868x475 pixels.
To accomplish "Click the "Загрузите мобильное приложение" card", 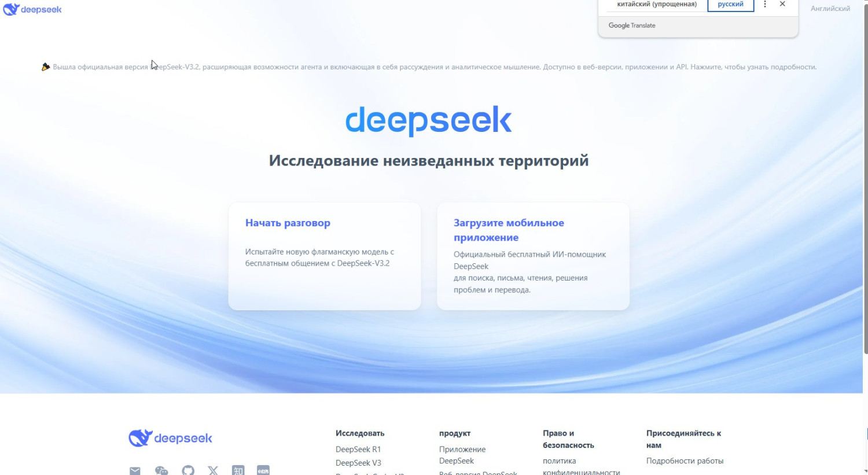I will pos(532,256).
